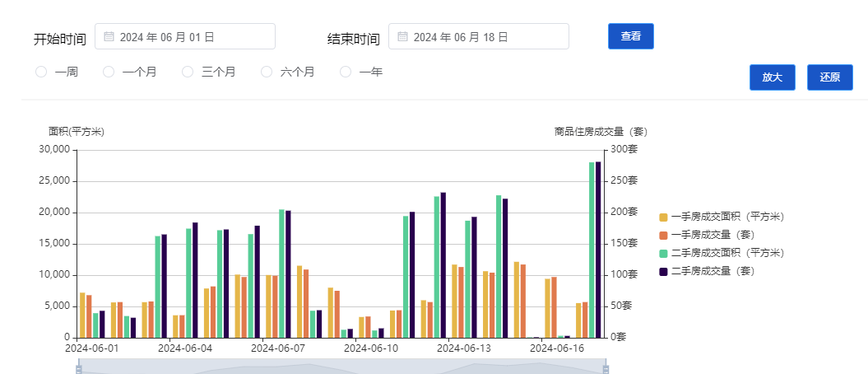
Task: Toggle the green 二手房成交面积 legend icon
Action: point(663,254)
